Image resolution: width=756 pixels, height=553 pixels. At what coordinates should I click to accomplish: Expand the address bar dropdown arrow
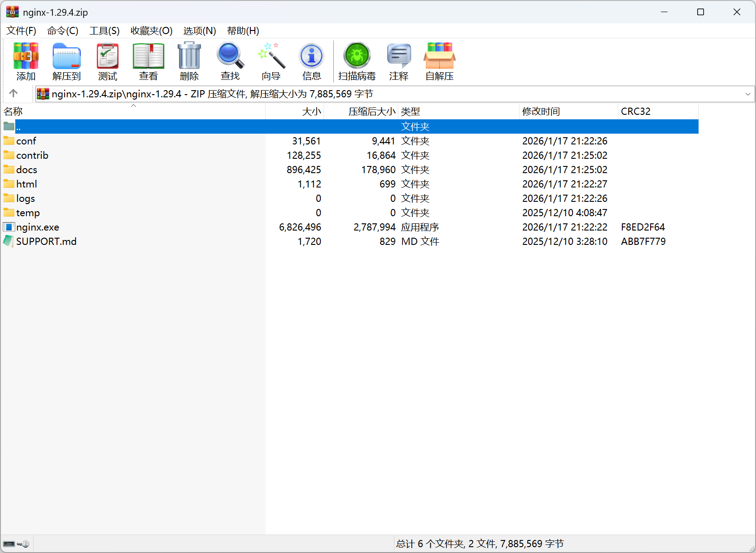(x=748, y=94)
